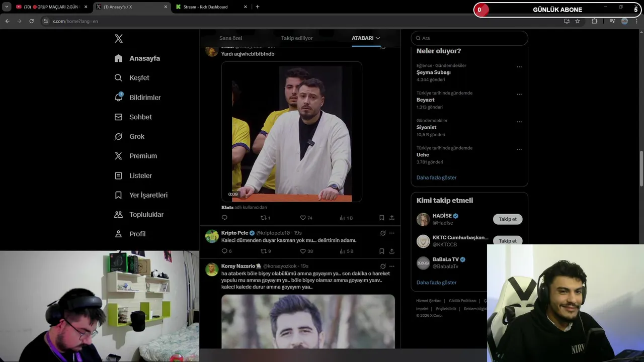The image size is (644, 362).
Task: Retweet Kripto Pele tweet with 9 reposts
Action: click(263, 251)
